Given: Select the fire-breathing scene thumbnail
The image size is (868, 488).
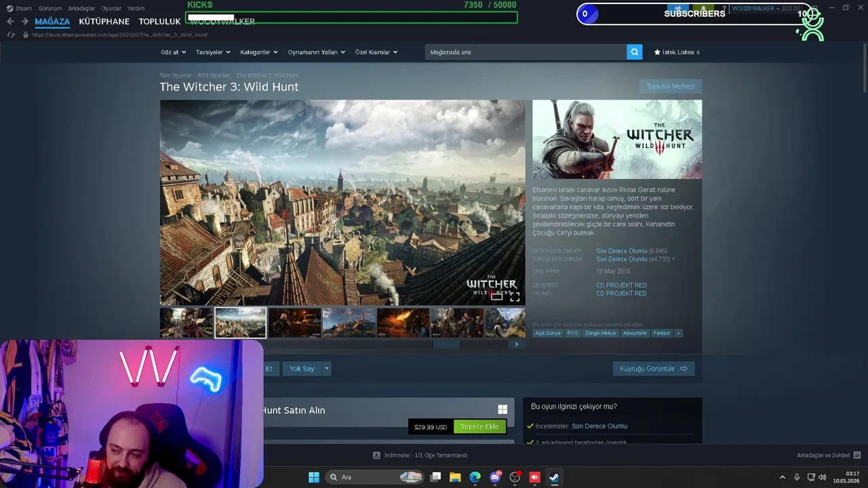Looking at the screenshot, I should (x=403, y=323).
